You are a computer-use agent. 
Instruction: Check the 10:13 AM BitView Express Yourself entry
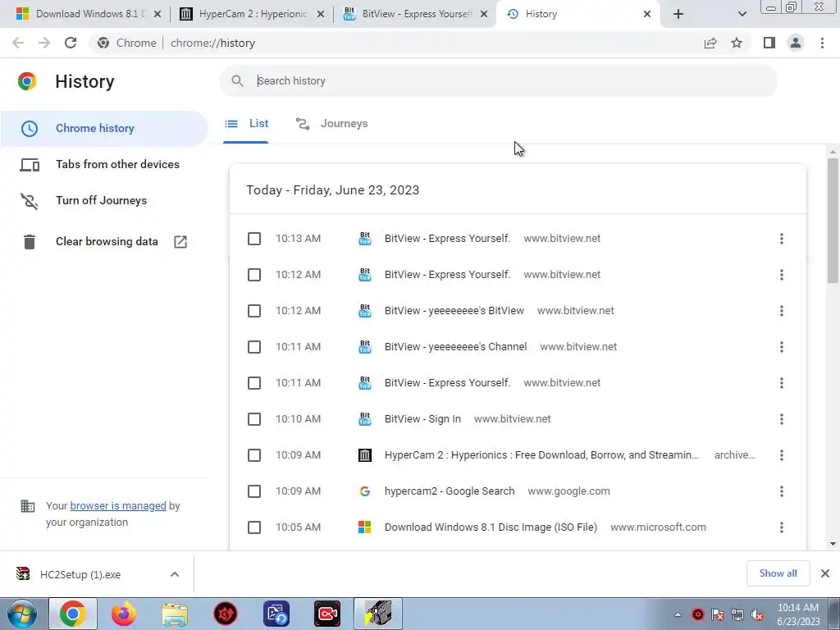click(254, 239)
